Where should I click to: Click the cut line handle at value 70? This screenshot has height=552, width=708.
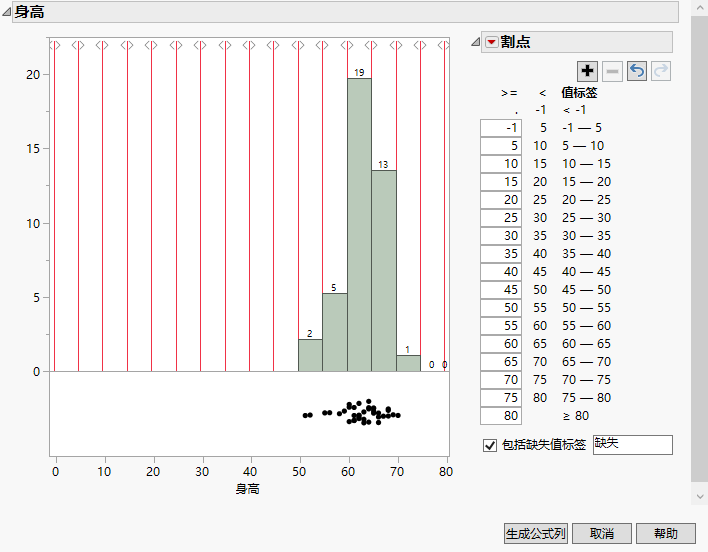[396, 45]
